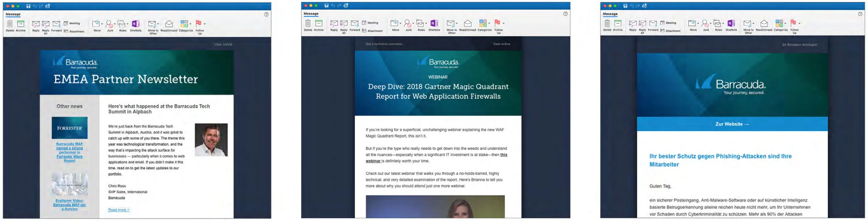Viewport: 868px width, 221px height.
Task: Click Forward icon in right German email window
Action: 653,23
